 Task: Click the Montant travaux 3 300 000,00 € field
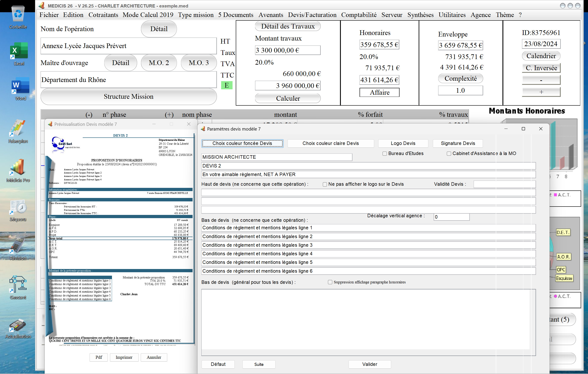(x=288, y=50)
